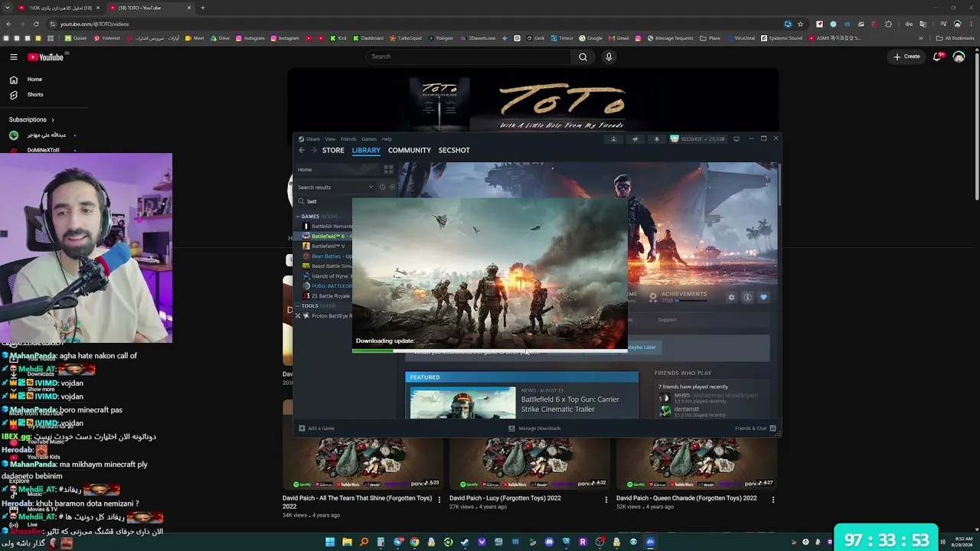Image resolution: width=980 pixels, height=551 pixels.
Task: Switch library to collections grid view
Action: [389, 170]
